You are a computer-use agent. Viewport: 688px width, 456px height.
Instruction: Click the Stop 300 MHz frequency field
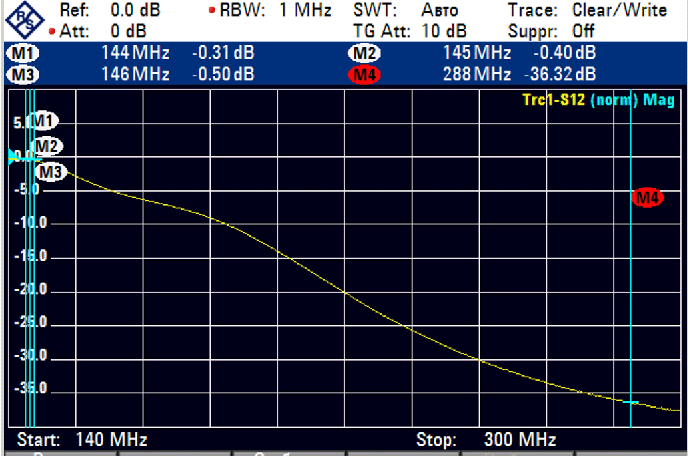(486, 440)
